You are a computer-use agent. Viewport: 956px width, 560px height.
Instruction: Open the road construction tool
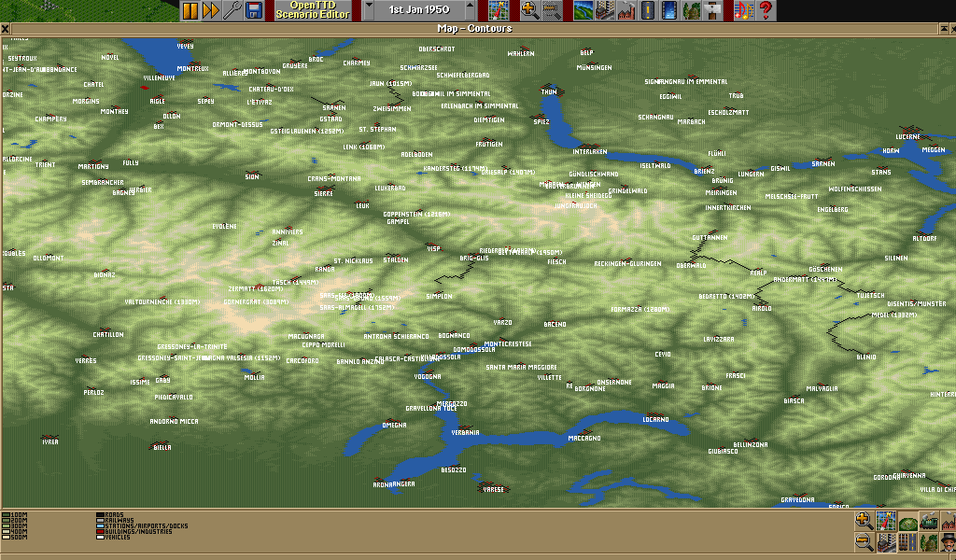[648, 10]
